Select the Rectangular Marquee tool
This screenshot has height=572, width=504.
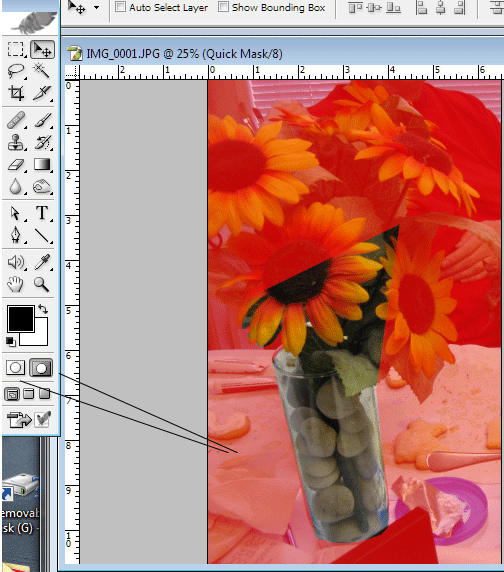[x=16, y=49]
